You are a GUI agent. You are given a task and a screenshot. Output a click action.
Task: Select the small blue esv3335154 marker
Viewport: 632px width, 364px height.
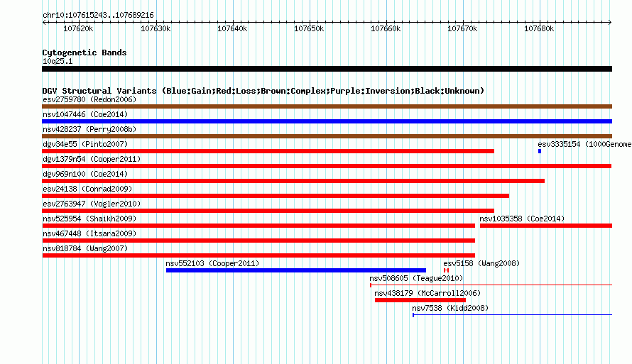540,151
